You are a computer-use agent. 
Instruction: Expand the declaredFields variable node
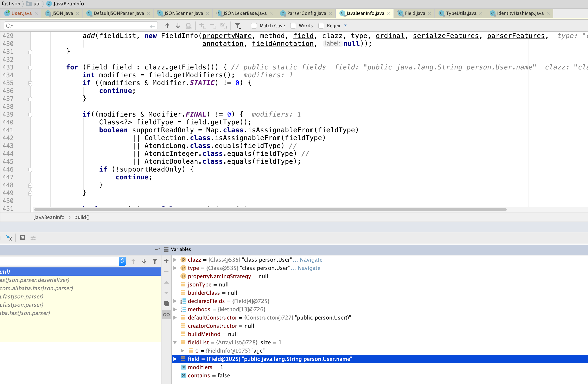[175, 301]
